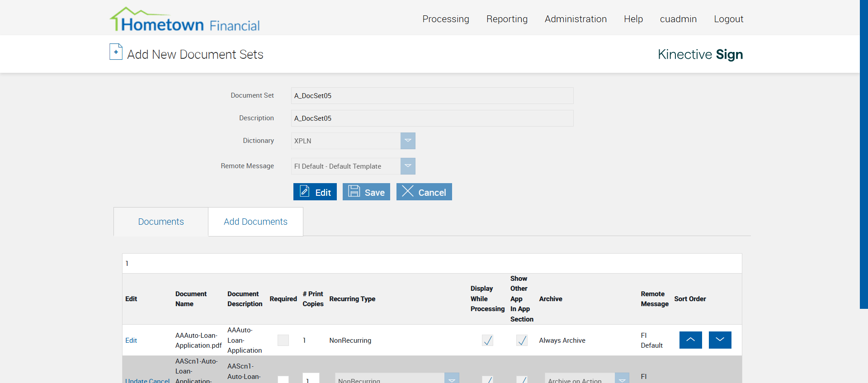Screen dimensions: 868x383
Task: Click the Description input field
Action: tap(432, 118)
